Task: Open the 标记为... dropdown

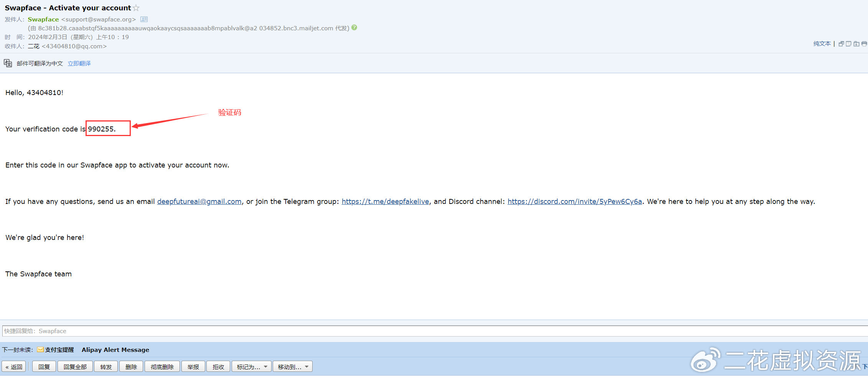Action: point(252,367)
